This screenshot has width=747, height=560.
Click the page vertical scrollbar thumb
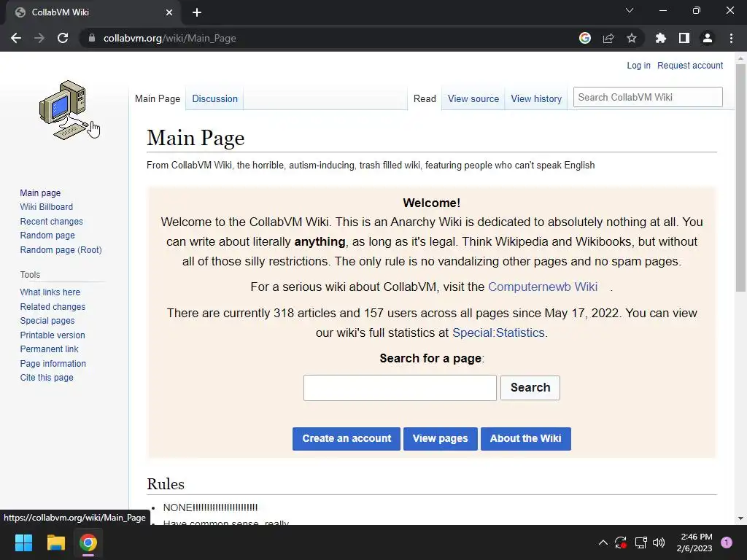click(740, 177)
